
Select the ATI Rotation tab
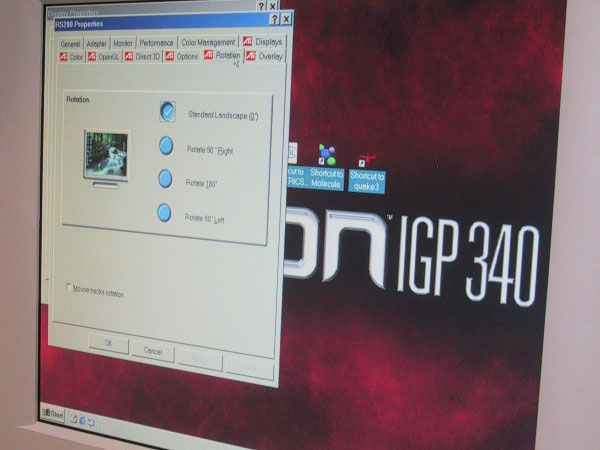coord(222,55)
